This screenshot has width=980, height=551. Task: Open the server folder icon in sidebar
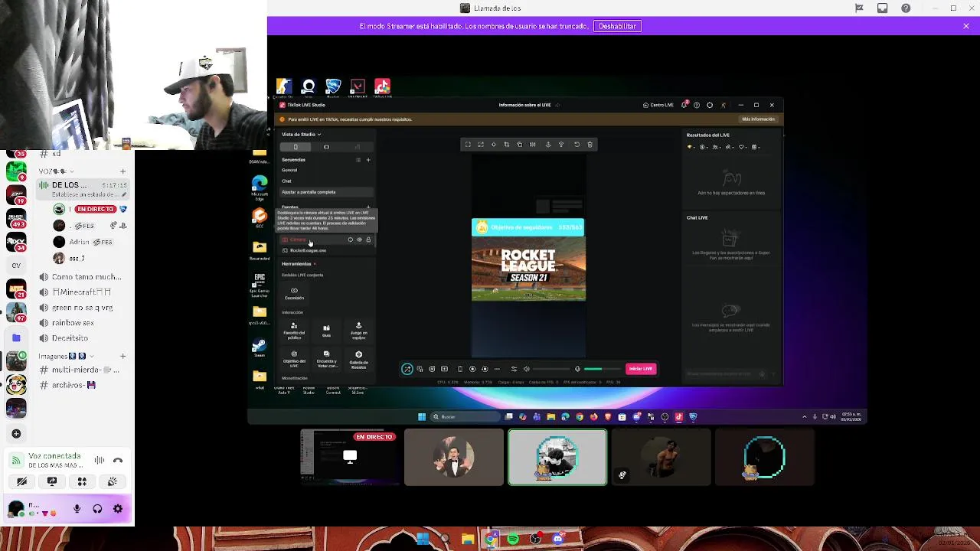tap(16, 337)
